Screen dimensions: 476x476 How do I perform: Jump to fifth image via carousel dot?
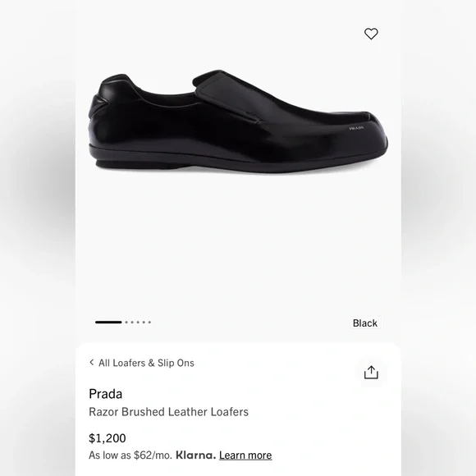144,322
